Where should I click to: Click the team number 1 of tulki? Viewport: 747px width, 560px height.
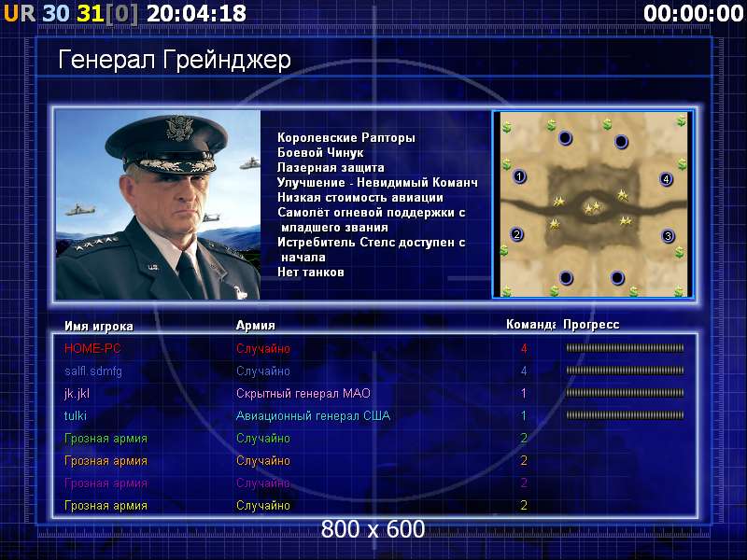pyautogui.click(x=524, y=415)
